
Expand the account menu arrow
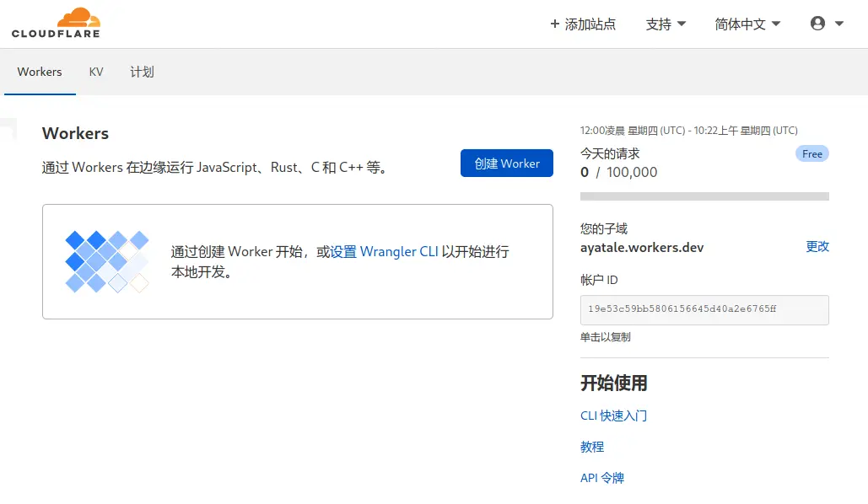point(839,24)
